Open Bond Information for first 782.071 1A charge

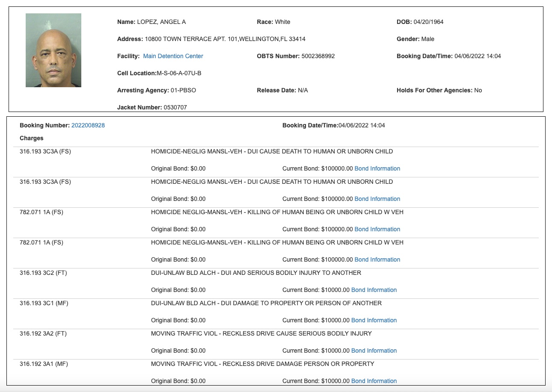(x=377, y=229)
